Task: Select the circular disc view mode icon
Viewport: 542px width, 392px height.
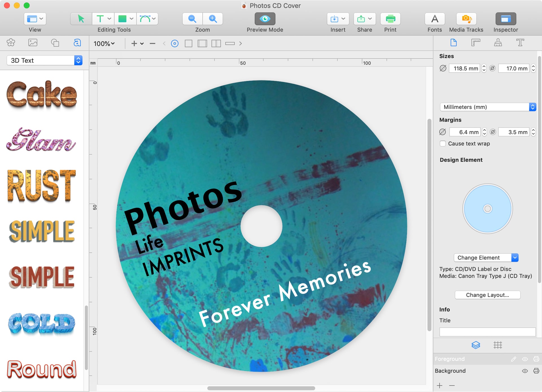Action: tap(175, 43)
